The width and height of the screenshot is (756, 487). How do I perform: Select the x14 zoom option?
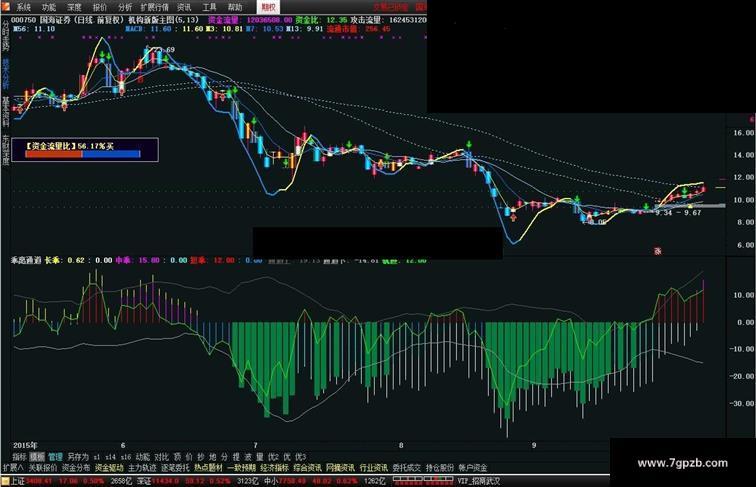(x=111, y=456)
